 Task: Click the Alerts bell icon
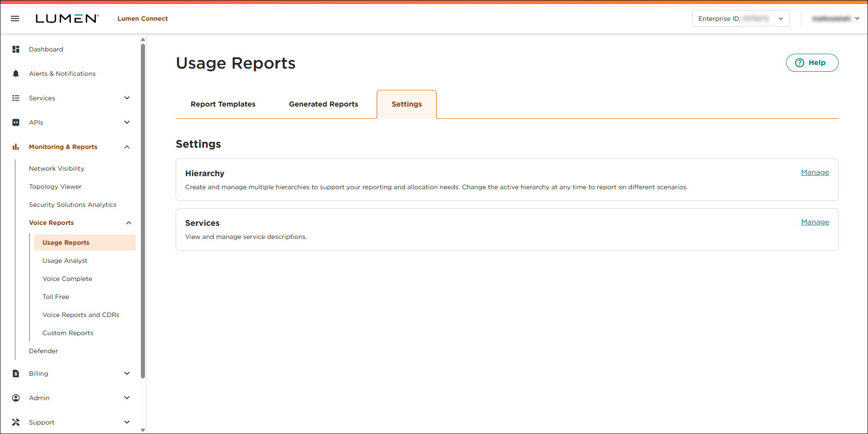click(16, 74)
